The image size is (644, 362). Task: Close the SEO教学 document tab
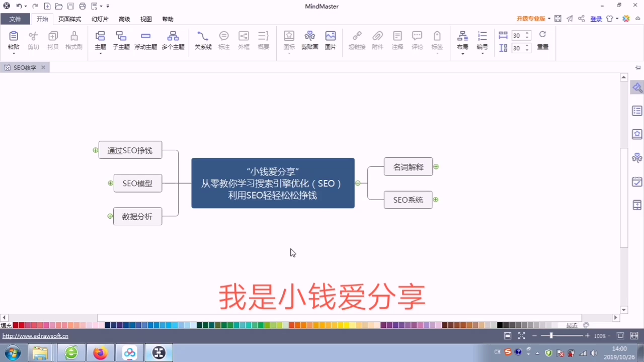43,67
